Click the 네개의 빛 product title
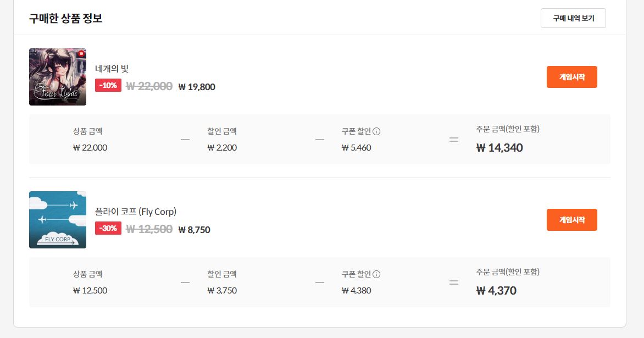The image size is (644, 338). 112,69
